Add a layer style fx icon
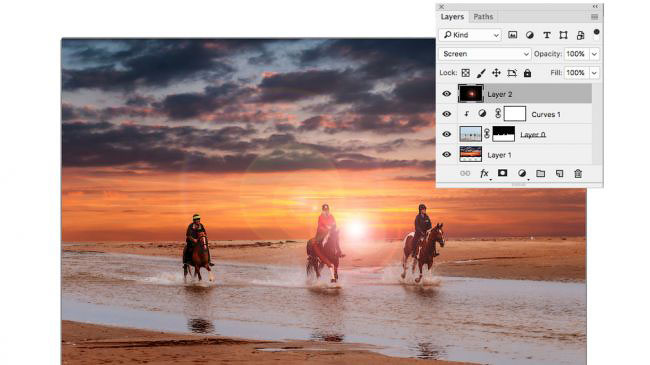The height and width of the screenshot is (365, 650). pyautogui.click(x=485, y=173)
